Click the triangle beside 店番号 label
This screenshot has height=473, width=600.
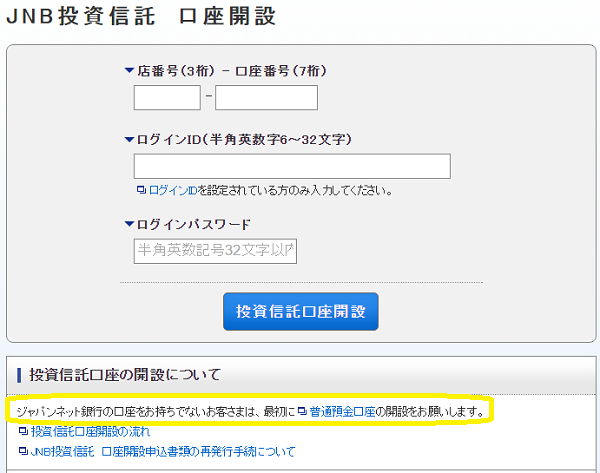[129, 70]
